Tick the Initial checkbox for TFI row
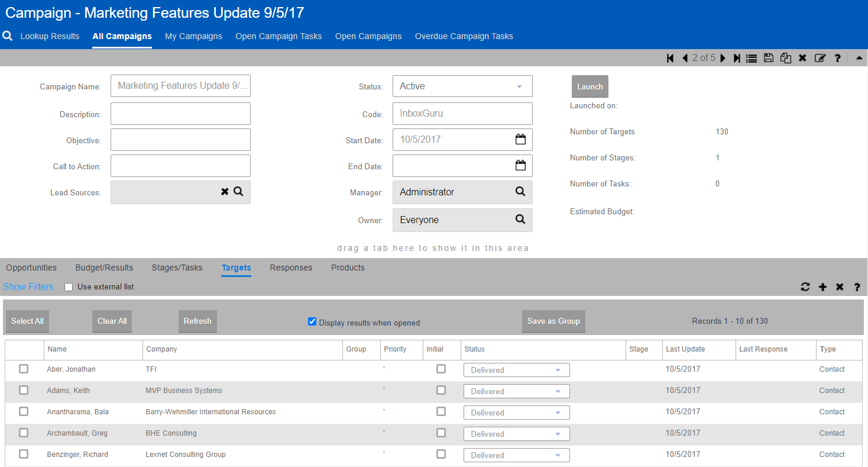Image resolution: width=868 pixels, height=467 pixels. (441, 369)
